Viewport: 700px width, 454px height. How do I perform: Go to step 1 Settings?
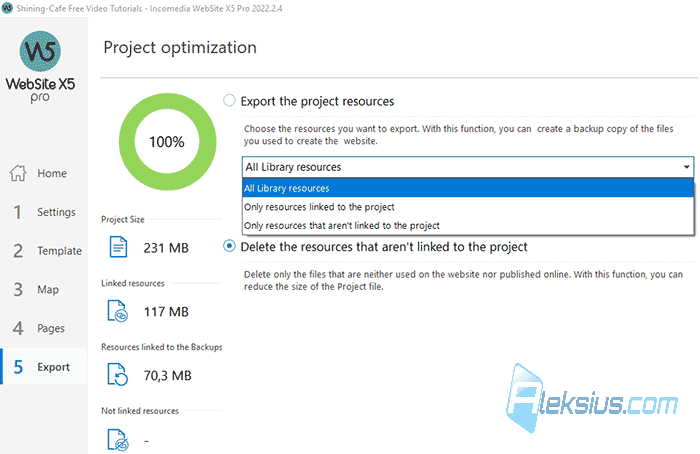(44, 212)
